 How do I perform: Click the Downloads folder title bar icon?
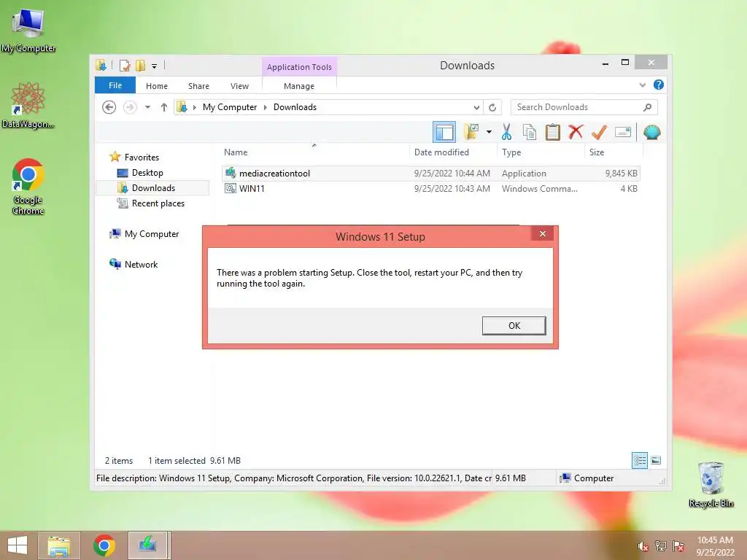[101, 65]
